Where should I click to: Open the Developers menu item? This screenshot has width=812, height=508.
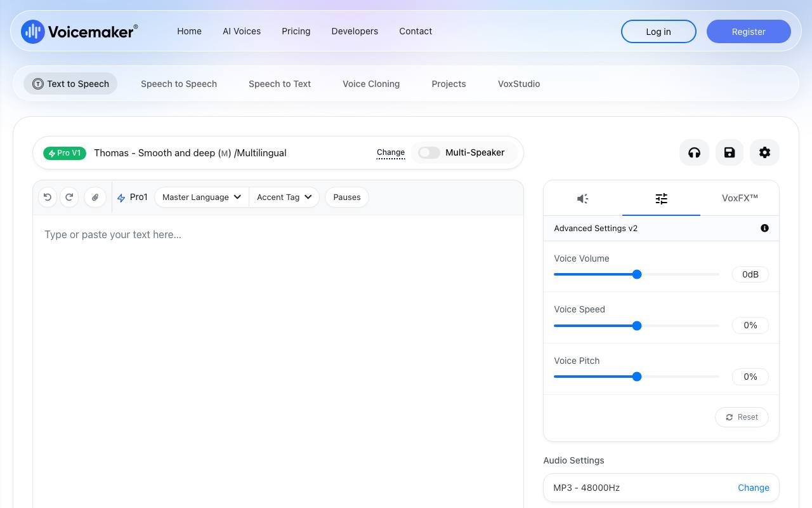(x=355, y=31)
